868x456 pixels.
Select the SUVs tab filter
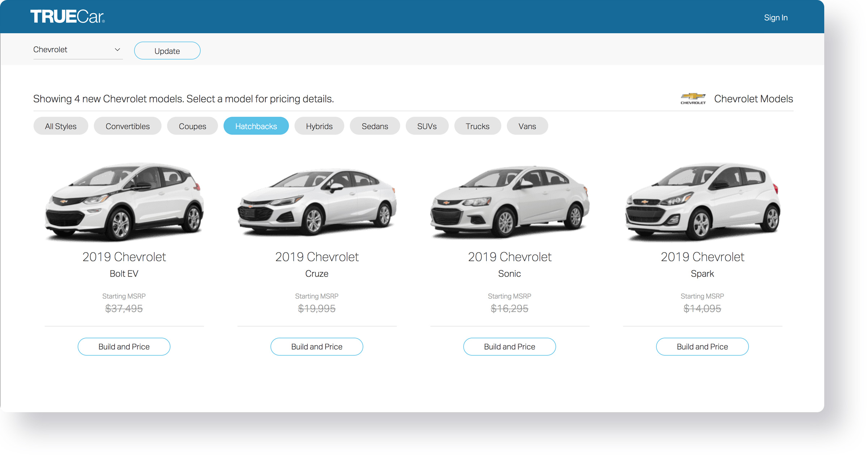tap(426, 126)
